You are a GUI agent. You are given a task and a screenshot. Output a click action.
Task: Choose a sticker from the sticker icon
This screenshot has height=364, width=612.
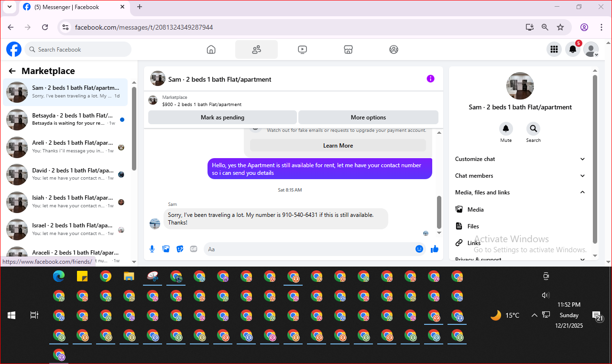[x=180, y=249]
